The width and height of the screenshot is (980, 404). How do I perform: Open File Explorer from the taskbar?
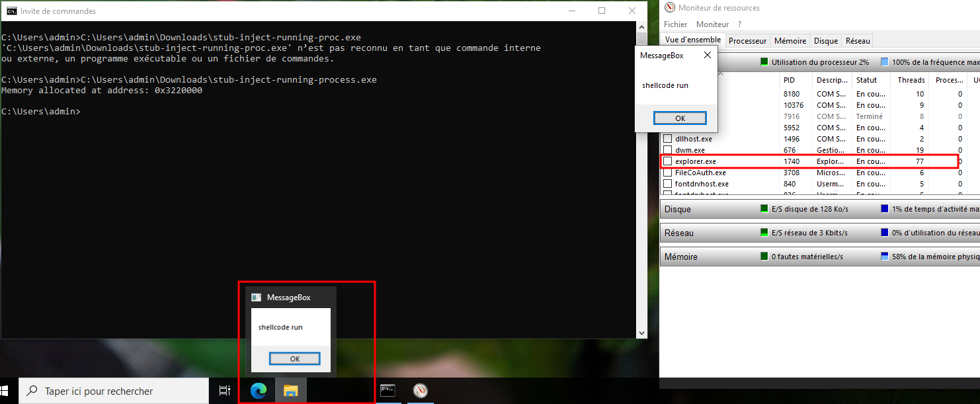coord(290,391)
